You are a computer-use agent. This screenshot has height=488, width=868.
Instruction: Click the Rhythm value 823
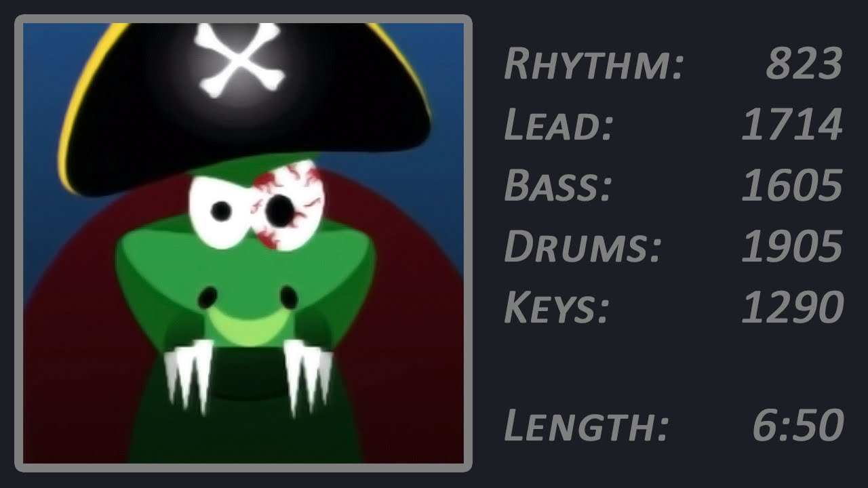tap(804, 65)
